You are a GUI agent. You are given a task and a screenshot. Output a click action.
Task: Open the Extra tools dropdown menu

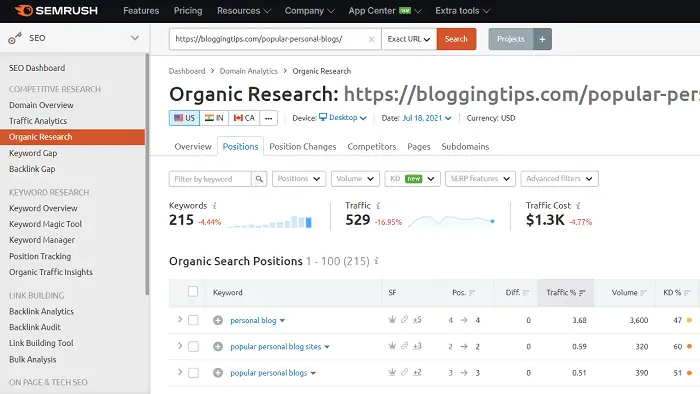tap(462, 11)
